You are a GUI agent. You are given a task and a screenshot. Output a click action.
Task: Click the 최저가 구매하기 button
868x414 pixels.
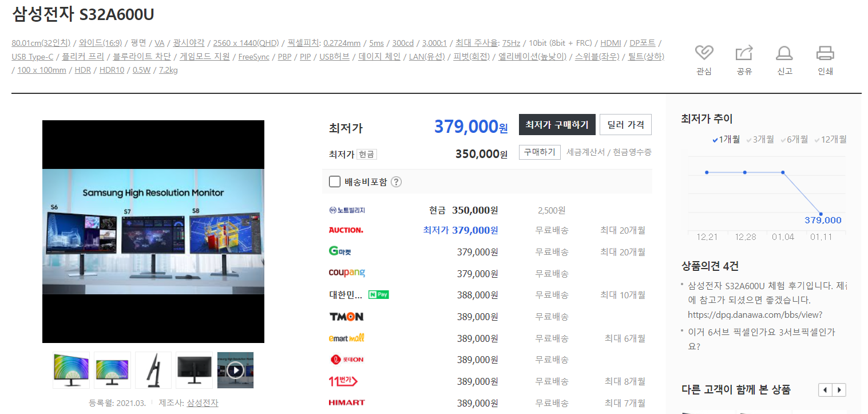coord(557,124)
